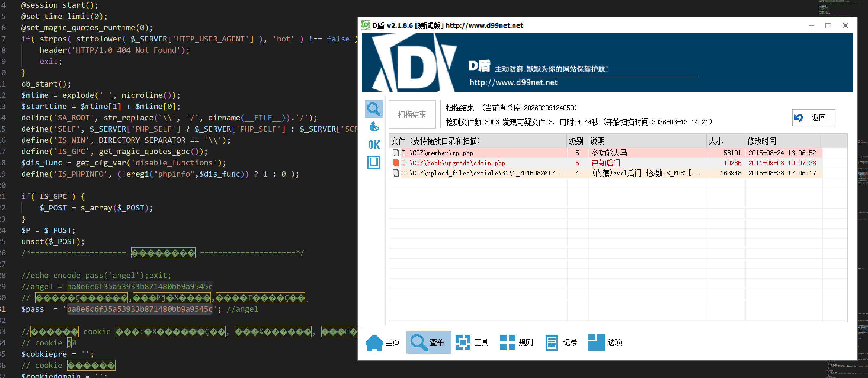Screen dimensions: 868x378
Task: Sort by the 级别 column header
Action: (576, 141)
